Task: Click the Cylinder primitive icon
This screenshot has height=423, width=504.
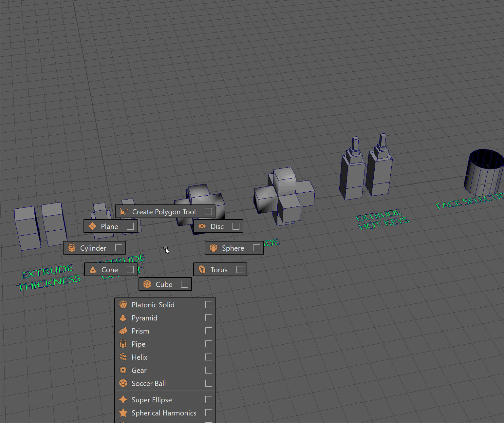Action: 72,248
